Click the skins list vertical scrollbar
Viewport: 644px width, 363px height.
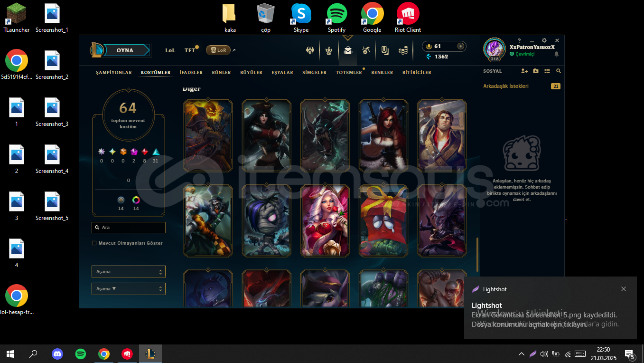click(477, 254)
